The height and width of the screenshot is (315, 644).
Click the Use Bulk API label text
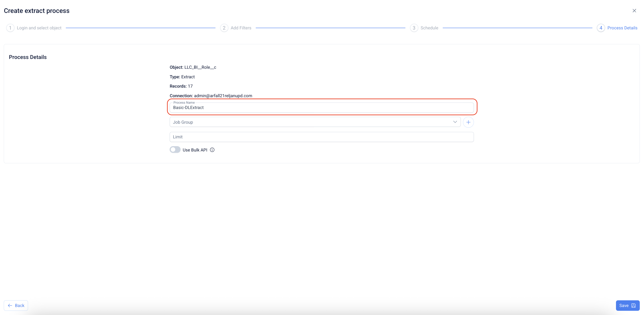point(195,150)
